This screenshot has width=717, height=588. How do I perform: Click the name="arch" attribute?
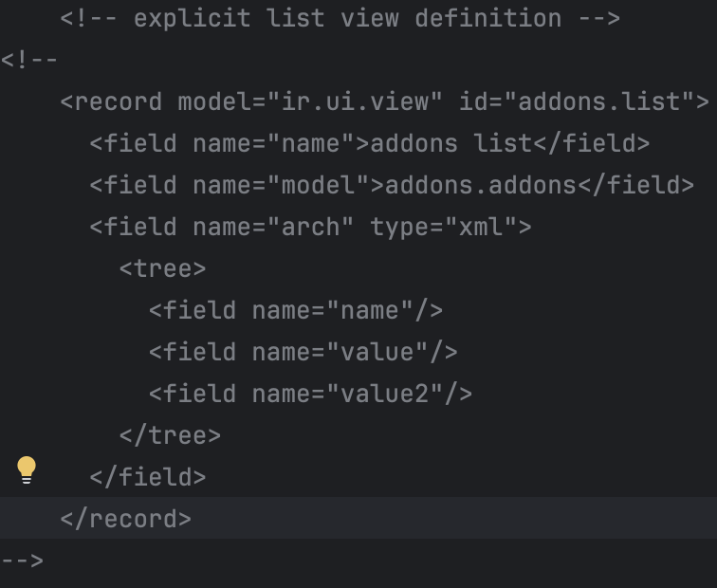273,227
